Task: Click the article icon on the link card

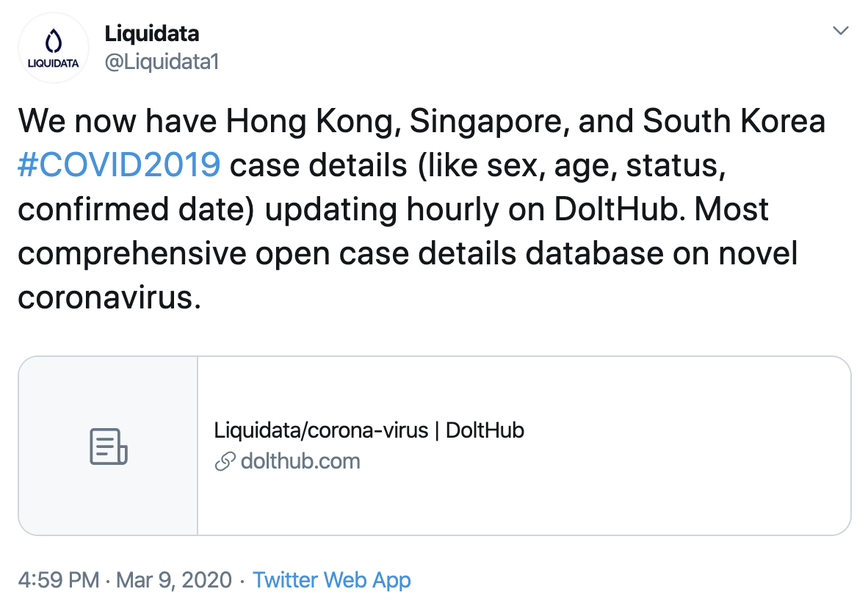Action: click(107, 445)
